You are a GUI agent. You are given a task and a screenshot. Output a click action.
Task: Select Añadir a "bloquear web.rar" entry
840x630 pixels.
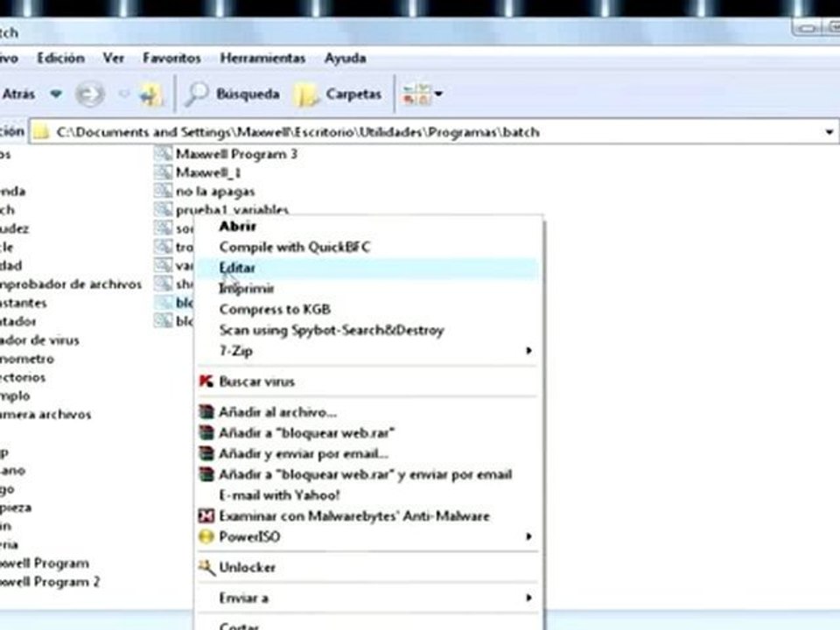click(367, 433)
